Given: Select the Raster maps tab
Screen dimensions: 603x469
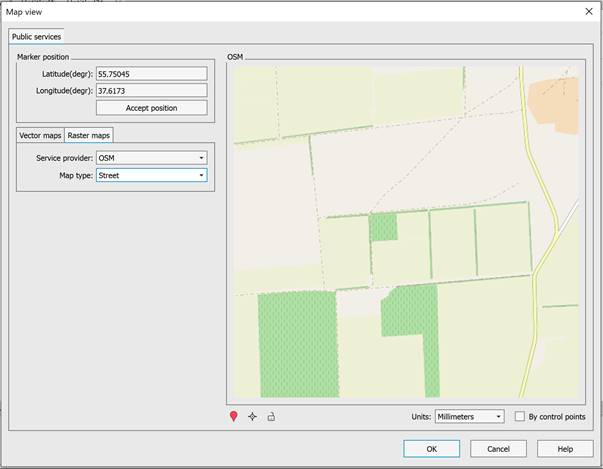Looking at the screenshot, I should 89,135.
